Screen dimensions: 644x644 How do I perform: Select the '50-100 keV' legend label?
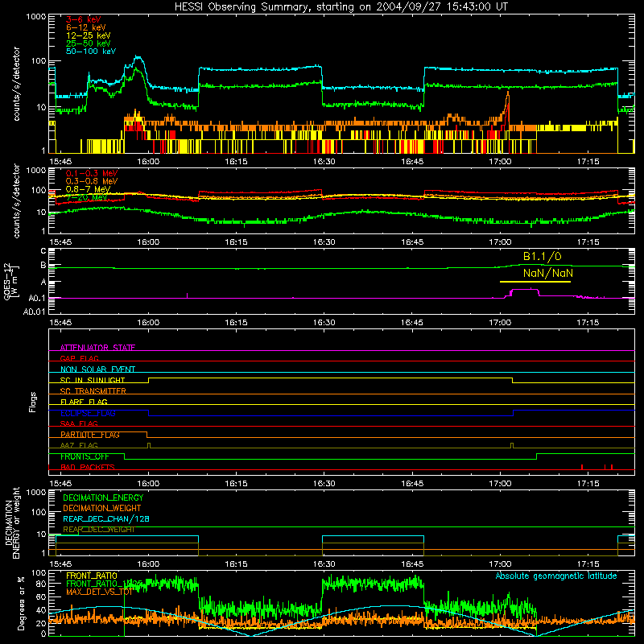(91, 52)
